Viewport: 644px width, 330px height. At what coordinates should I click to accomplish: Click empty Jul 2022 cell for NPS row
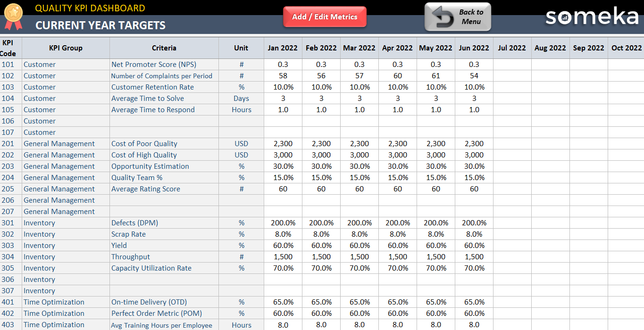(x=512, y=65)
